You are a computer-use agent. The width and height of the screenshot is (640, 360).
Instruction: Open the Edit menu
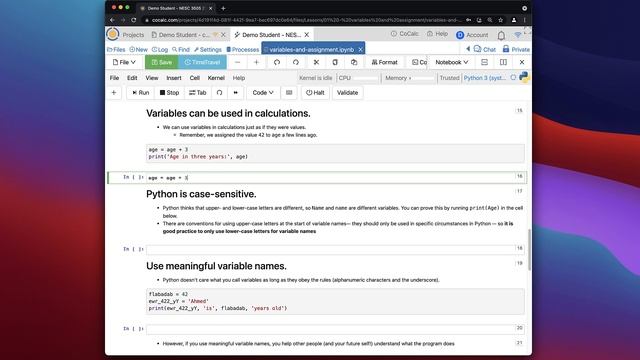point(132,78)
